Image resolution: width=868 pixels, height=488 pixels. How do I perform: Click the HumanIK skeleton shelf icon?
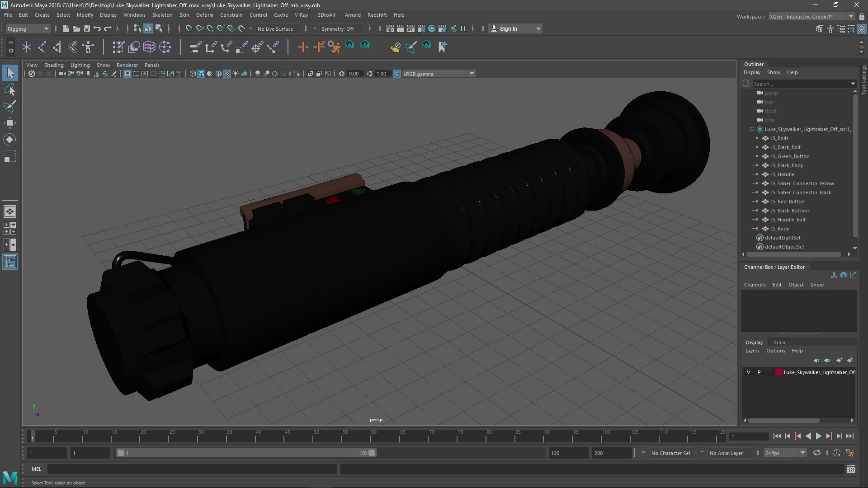coord(88,47)
